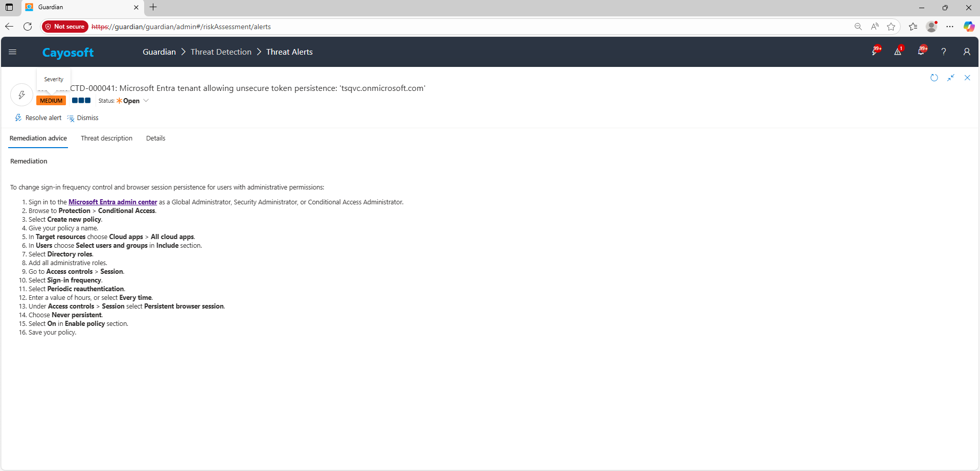Open the Microsoft Entra admin center link
This screenshot has width=980, height=471.
(112, 202)
